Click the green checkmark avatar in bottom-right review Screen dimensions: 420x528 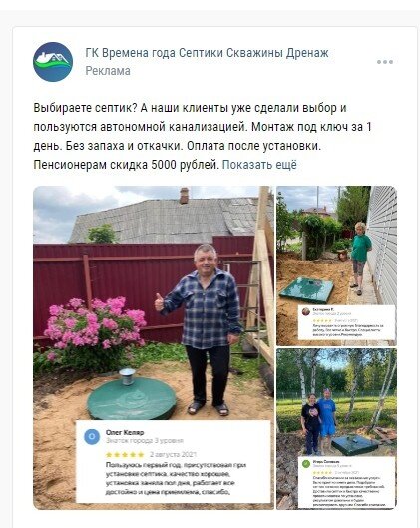click(306, 464)
